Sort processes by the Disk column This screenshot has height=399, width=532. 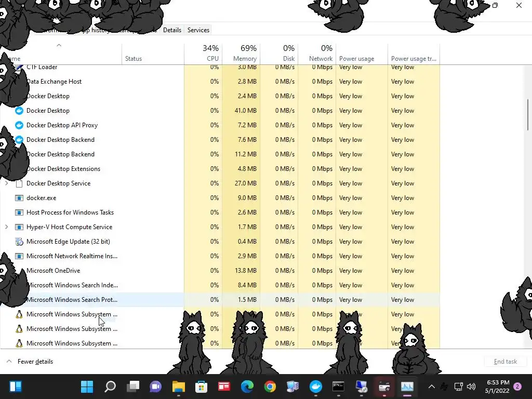coord(279,54)
